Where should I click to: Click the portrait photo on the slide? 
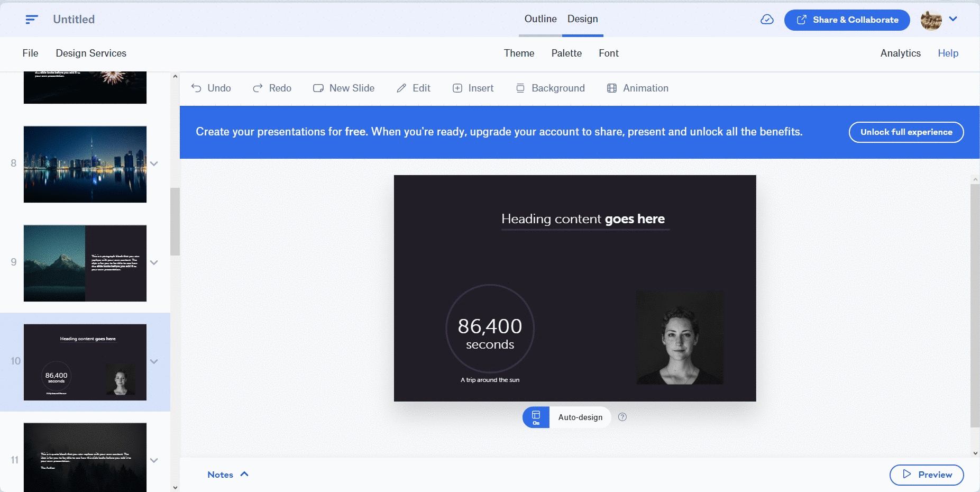click(x=680, y=338)
